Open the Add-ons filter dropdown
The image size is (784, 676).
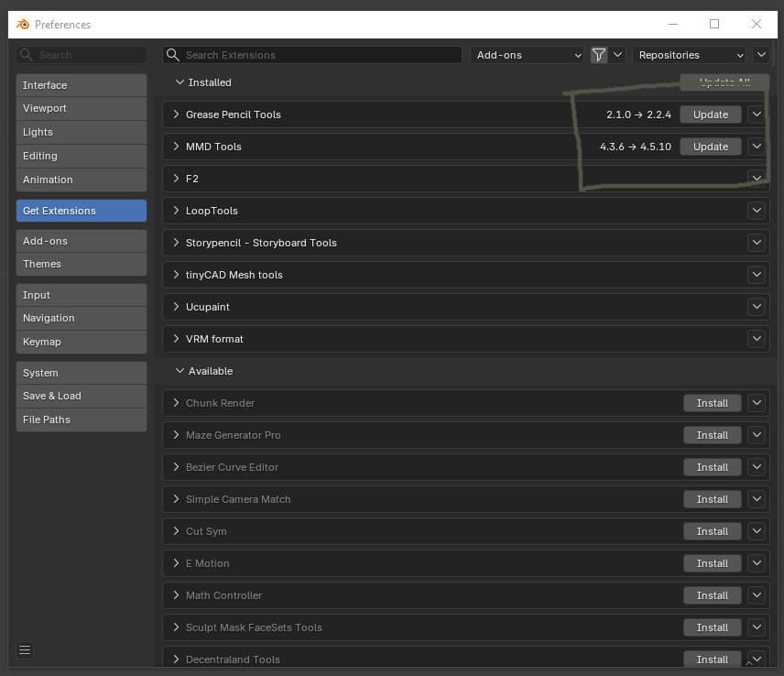[528, 55]
